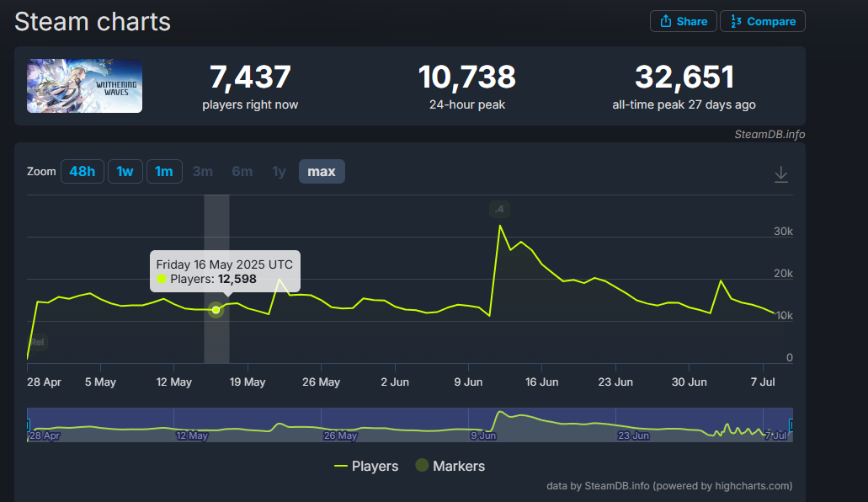Click the data by SteamDB.info footer credit

coord(669,486)
